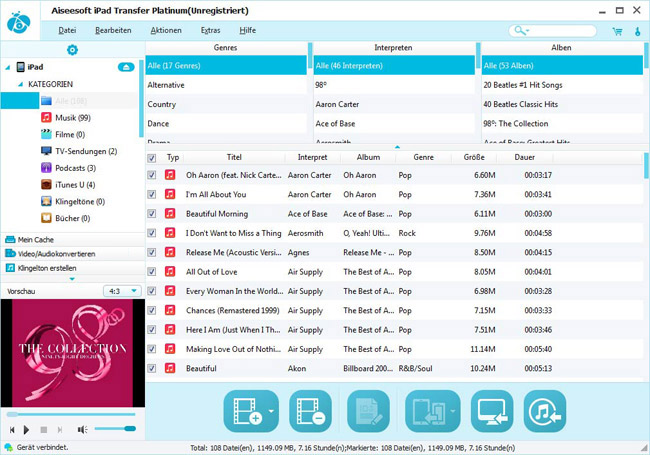Click the Aiseesoft app logo
Screen dimensions: 650x455
point(19,22)
